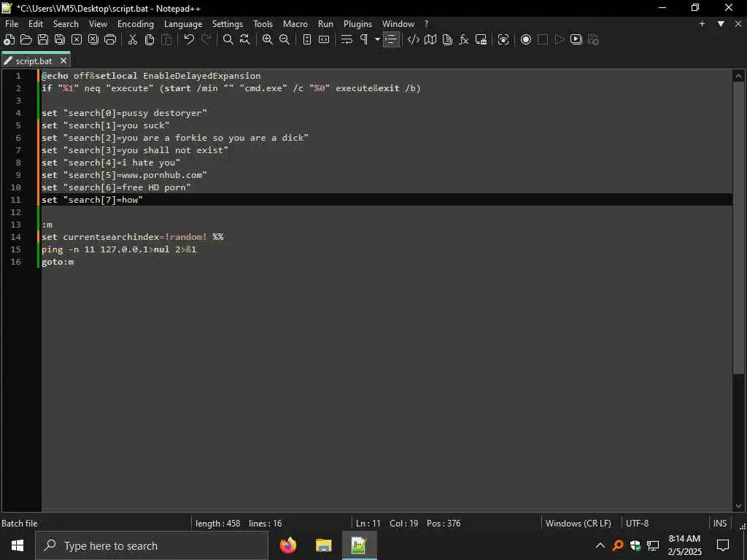Close the script.bat tab with its X
Image resolution: width=747 pixels, height=560 pixels.
[x=63, y=61]
